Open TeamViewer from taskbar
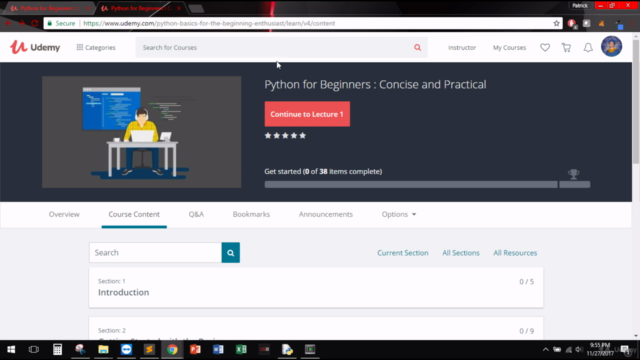The image size is (640, 360). [126, 350]
